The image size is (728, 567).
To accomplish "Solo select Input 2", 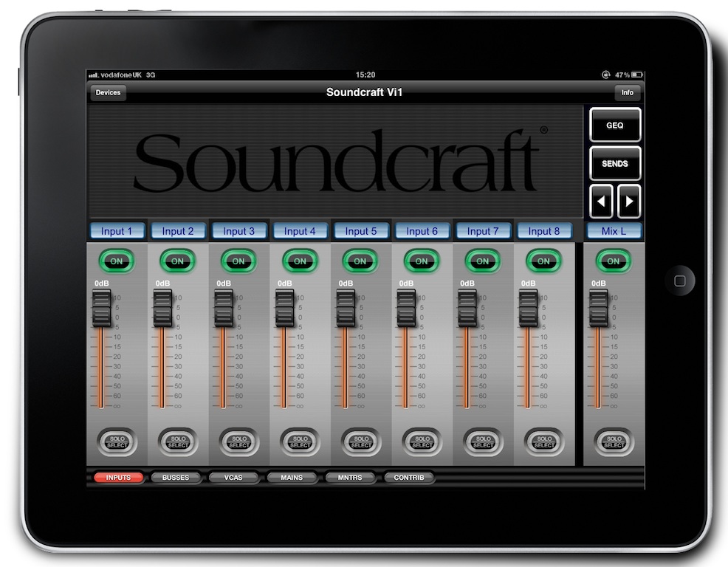I will point(178,441).
